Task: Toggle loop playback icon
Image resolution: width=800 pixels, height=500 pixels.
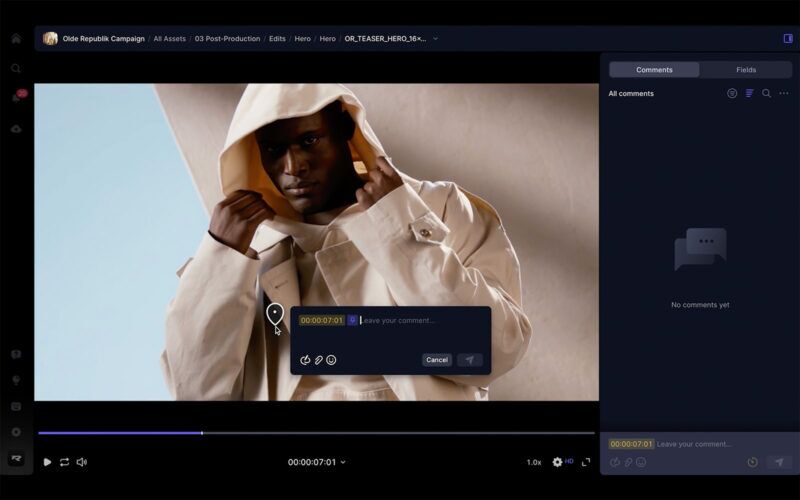Action: 64,462
